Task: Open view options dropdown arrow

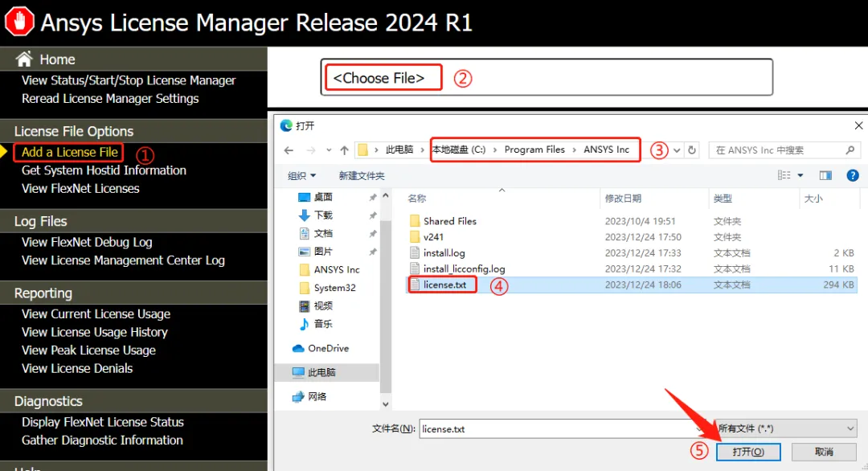Action: pyautogui.click(x=800, y=175)
